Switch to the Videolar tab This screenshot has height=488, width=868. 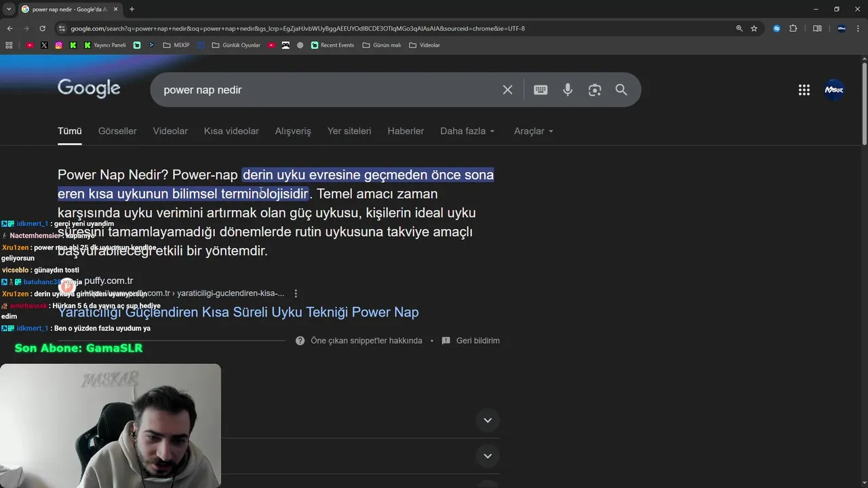[170, 131]
